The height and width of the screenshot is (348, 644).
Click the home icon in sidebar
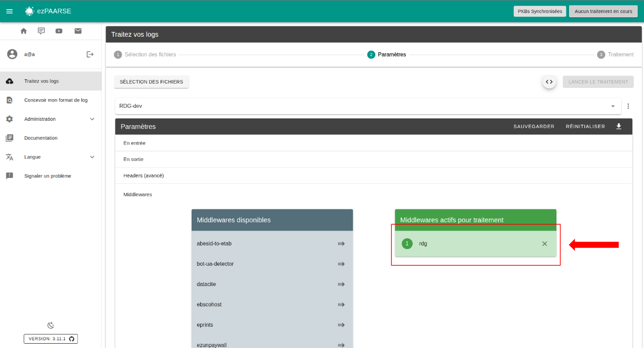(24, 31)
